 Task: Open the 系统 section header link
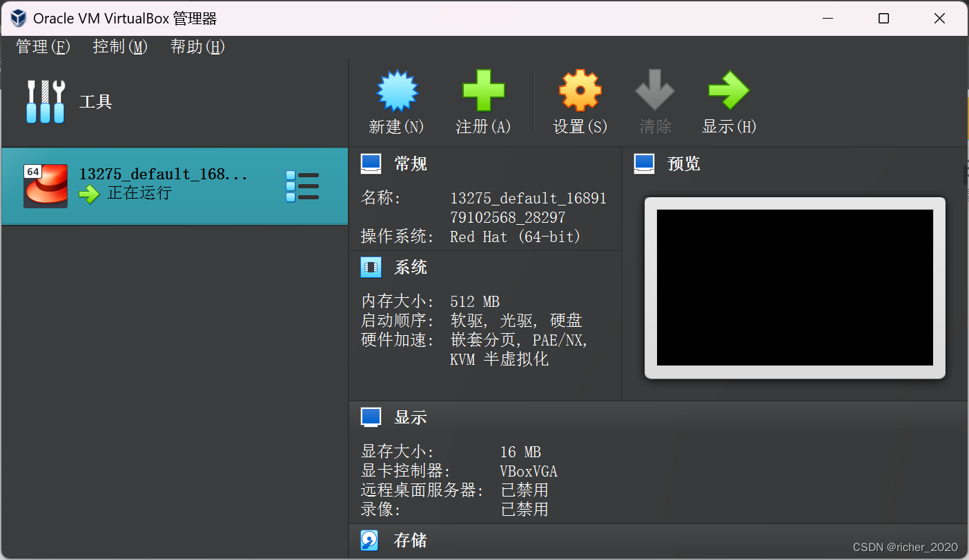411,267
